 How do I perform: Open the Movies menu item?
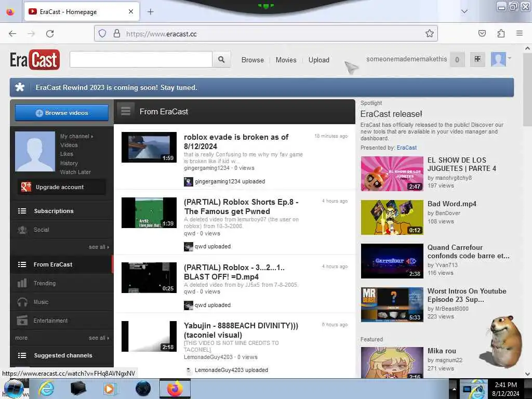click(x=286, y=60)
